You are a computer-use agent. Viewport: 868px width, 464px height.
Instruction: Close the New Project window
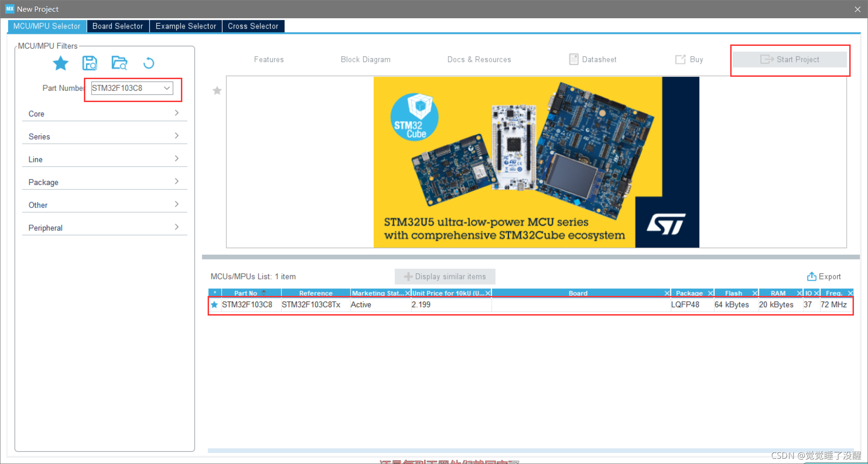click(x=857, y=9)
